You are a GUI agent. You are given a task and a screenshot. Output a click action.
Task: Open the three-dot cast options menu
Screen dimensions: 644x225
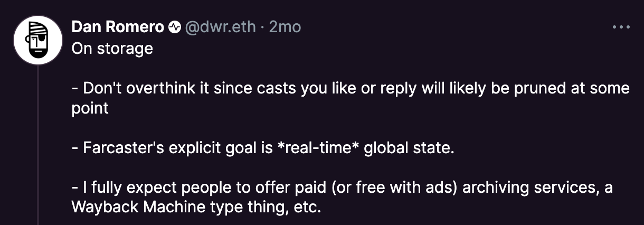click(x=621, y=26)
